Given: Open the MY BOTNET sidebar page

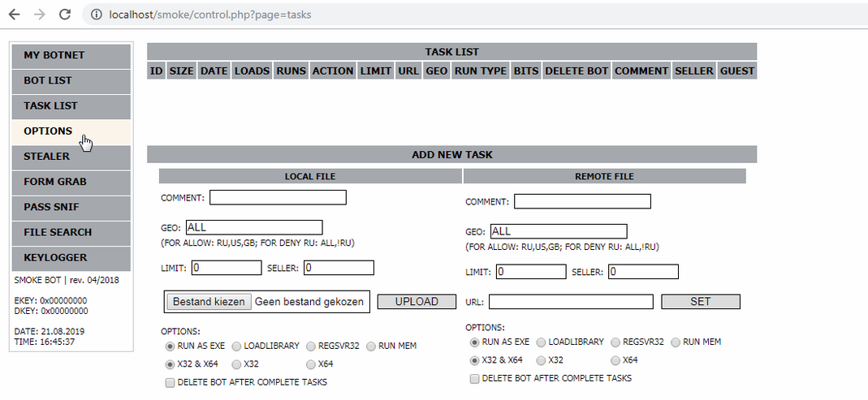Looking at the screenshot, I should 71,55.
